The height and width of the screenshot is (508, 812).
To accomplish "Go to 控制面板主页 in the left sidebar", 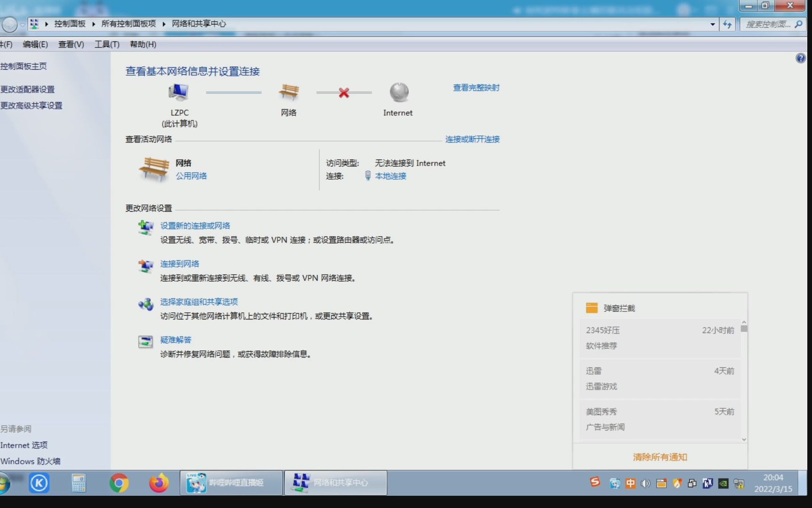I will point(23,66).
